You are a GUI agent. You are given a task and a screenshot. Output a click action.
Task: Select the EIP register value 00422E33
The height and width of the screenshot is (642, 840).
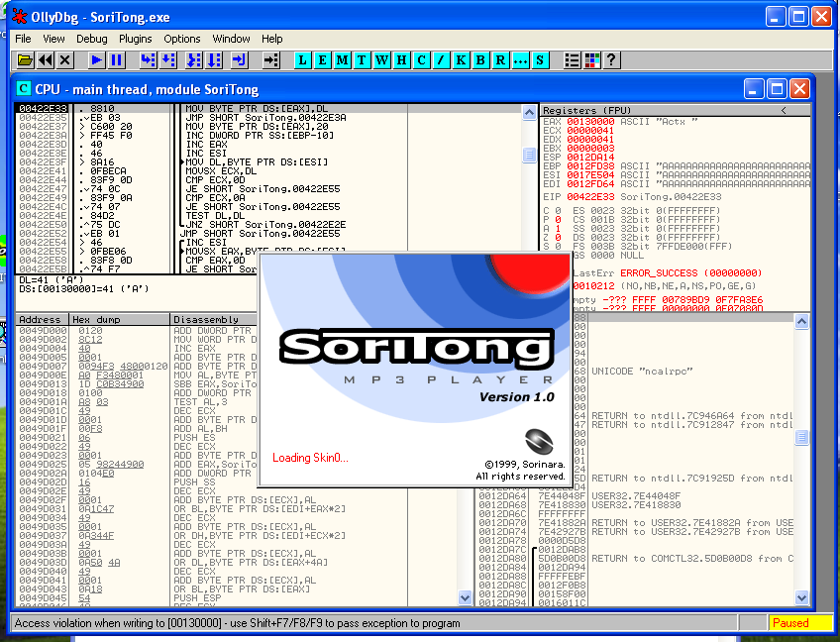[590, 197]
